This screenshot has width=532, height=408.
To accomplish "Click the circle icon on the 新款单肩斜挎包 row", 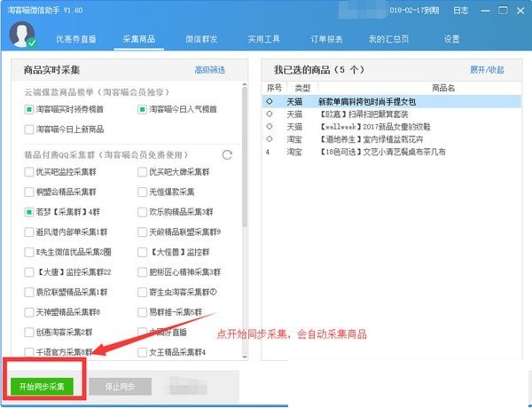I will click(x=270, y=101).
